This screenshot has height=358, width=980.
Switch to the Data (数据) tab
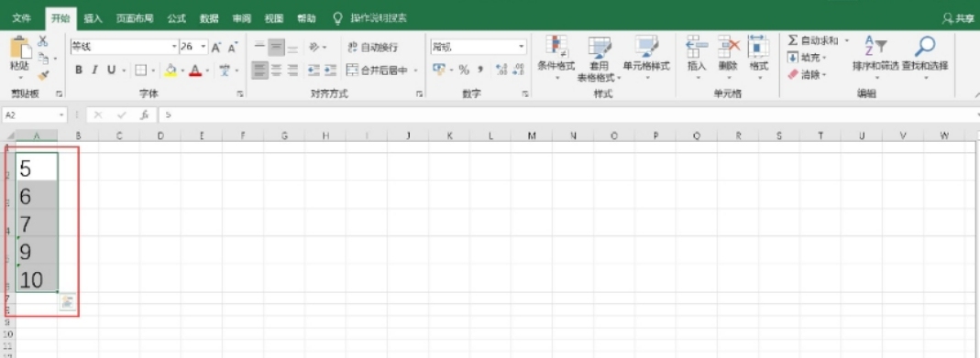(209, 18)
